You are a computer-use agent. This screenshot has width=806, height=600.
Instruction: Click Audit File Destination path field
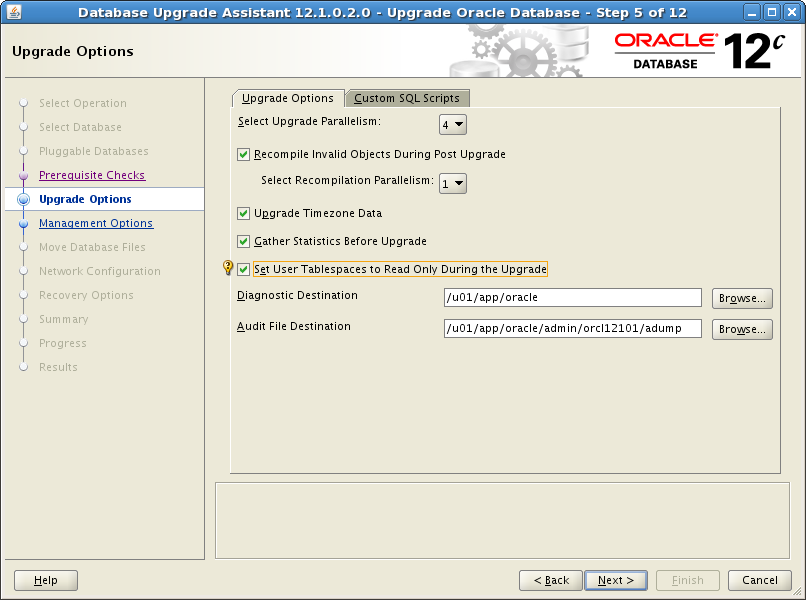pyautogui.click(x=573, y=329)
